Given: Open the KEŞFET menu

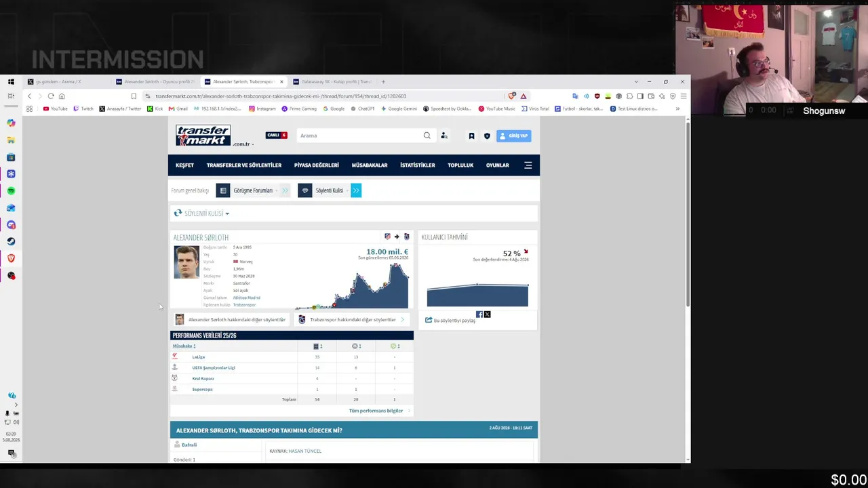Looking at the screenshot, I should pyautogui.click(x=184, y=165).
